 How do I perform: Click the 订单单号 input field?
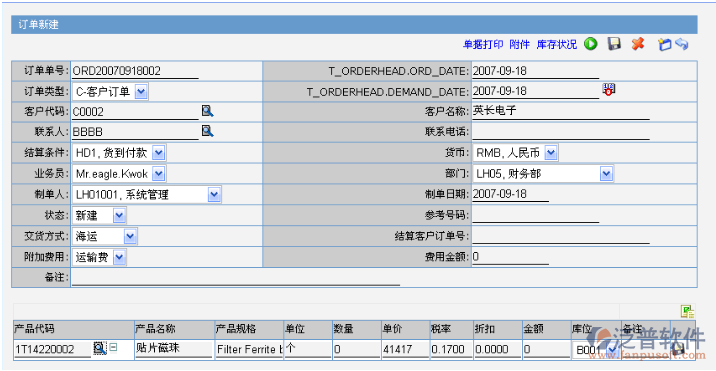(x=135, y=71)
